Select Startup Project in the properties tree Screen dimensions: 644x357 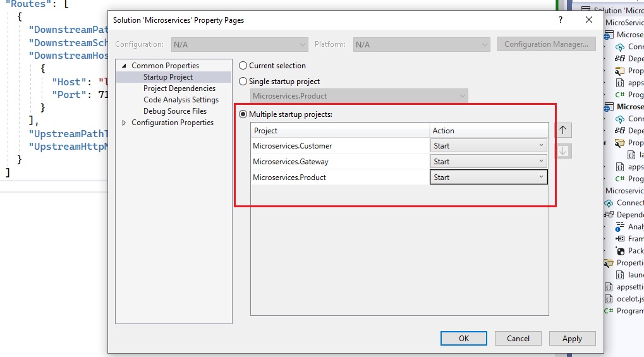[x=168, y=77]
